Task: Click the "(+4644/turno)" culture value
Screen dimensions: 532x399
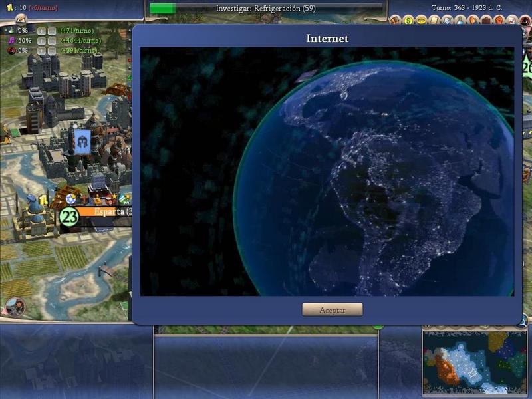Action: pos(80,41)
